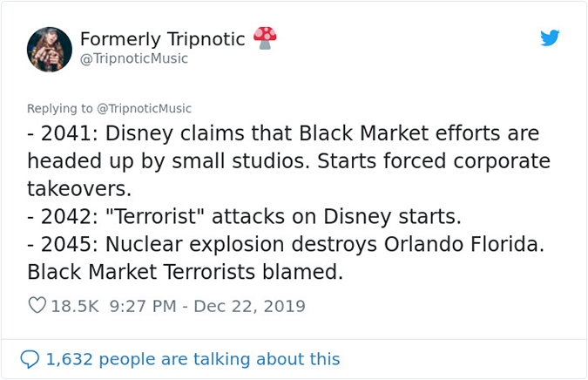Click the 'Black Market Terrorists blamed' line
This screenshot has width=588, height=380.
[x=185, y=273]
